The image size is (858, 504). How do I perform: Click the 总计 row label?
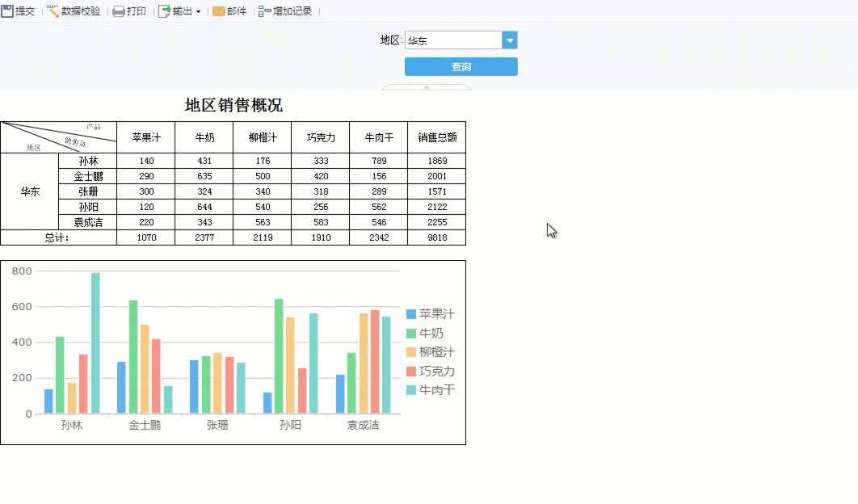click(58, 237)
